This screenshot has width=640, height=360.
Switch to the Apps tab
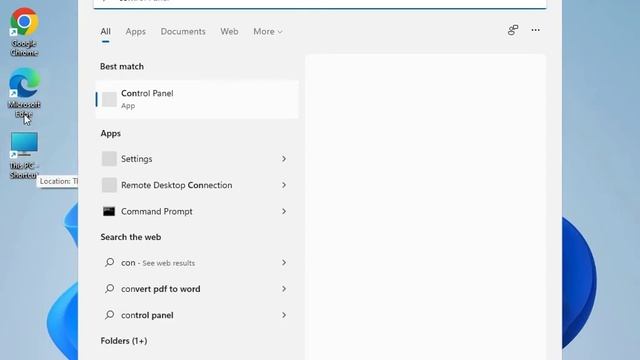pyautogui.click(x=136, y=31)
